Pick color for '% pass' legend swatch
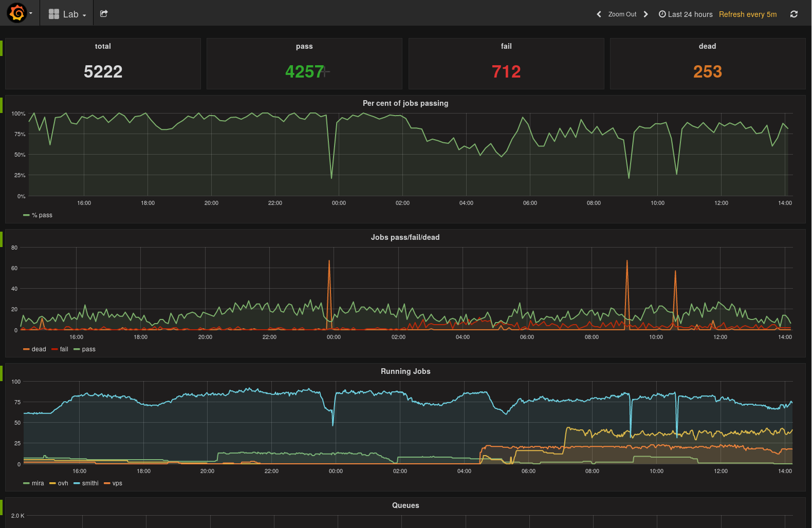 coord(26,215)
